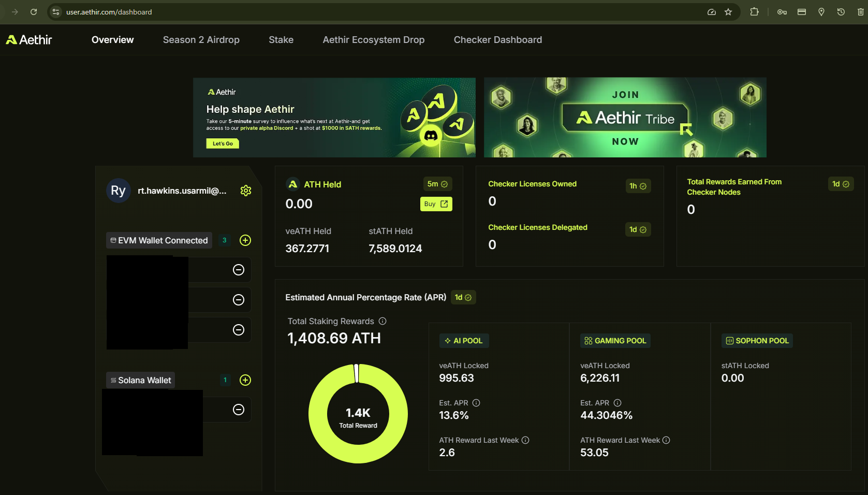This screenshot has height=495, width=868.
Task: Click the EVM wallet count badge 3
Action: (224, 240)
